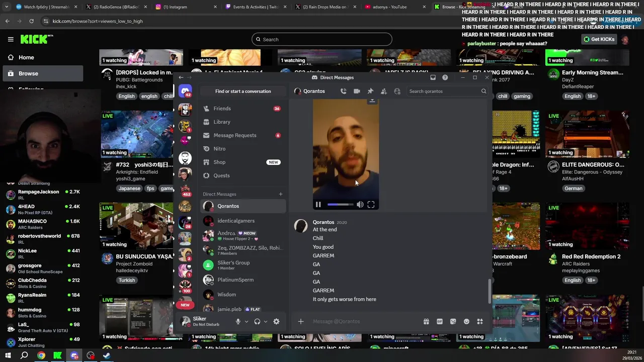Image resolution: width=644 pixels, height=362 pixels.
Task: Click Kick search box
Action: [x=322, y=39]
